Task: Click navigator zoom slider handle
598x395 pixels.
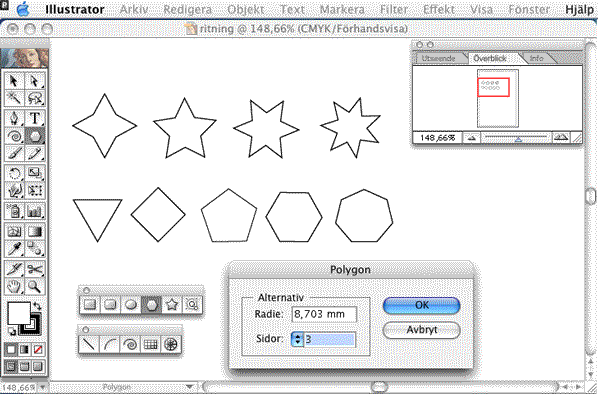Action: tap(518, 140)
